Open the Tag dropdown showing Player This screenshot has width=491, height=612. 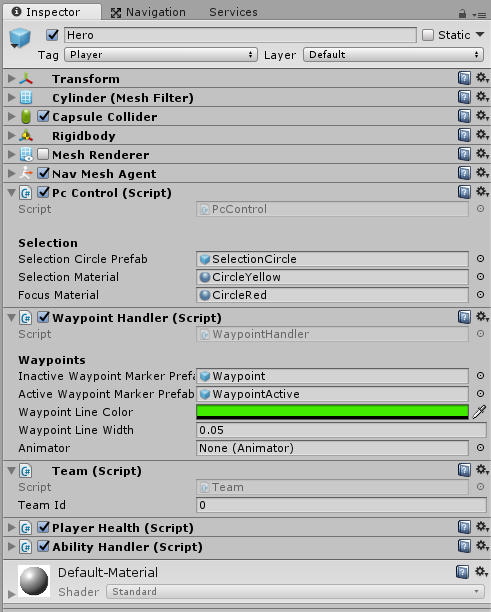161,55
